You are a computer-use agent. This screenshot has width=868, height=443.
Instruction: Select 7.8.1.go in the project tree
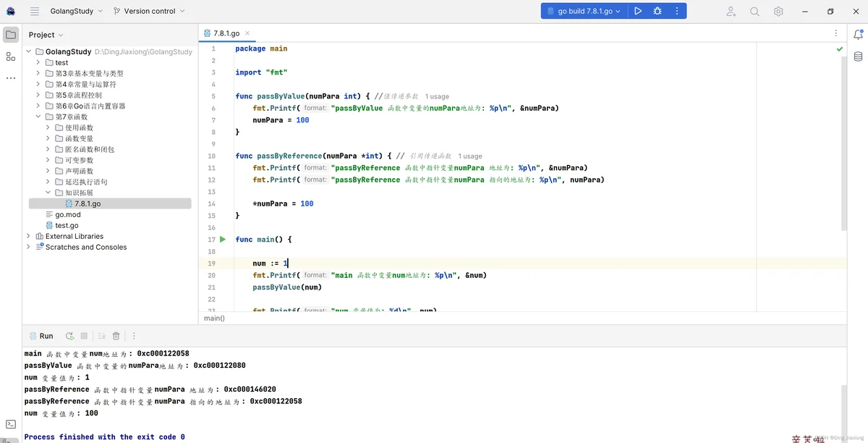coord(110,203)
